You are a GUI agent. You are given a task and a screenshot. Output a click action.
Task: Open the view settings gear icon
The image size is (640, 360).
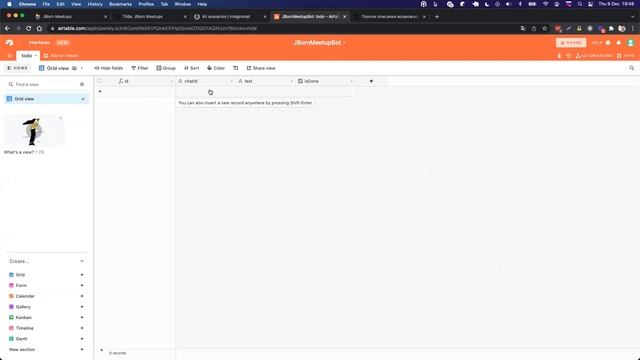point(82,84)
